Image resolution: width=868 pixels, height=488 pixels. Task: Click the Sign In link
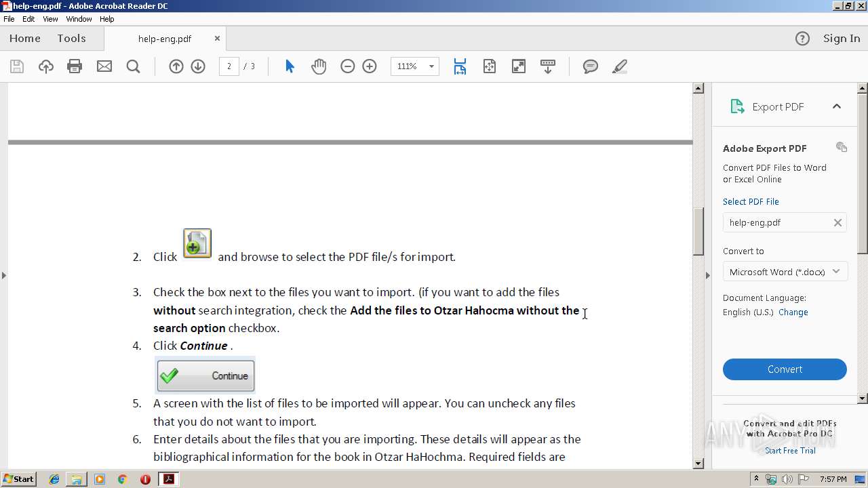pyautogui.click(x=842, y=39)
